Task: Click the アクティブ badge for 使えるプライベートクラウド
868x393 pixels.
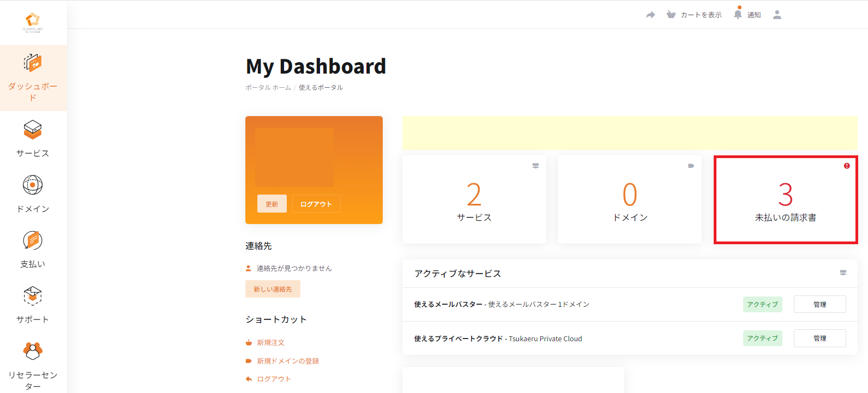Action: 763,338
